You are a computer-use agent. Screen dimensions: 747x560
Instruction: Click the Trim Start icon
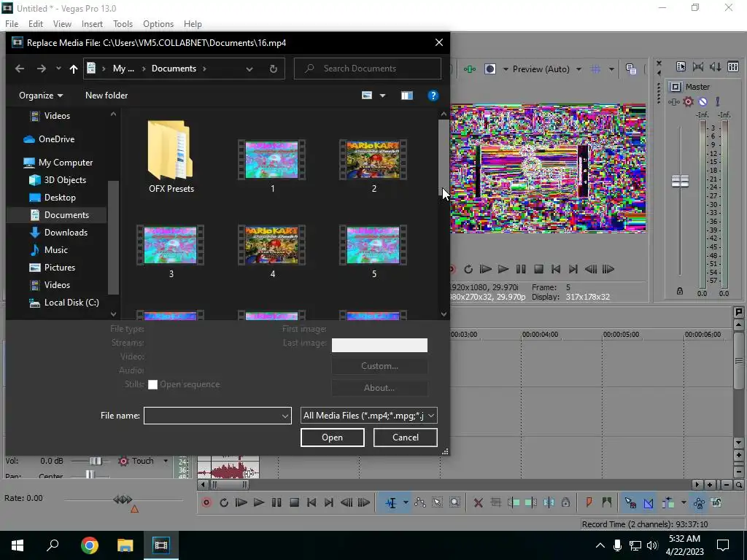514,502
